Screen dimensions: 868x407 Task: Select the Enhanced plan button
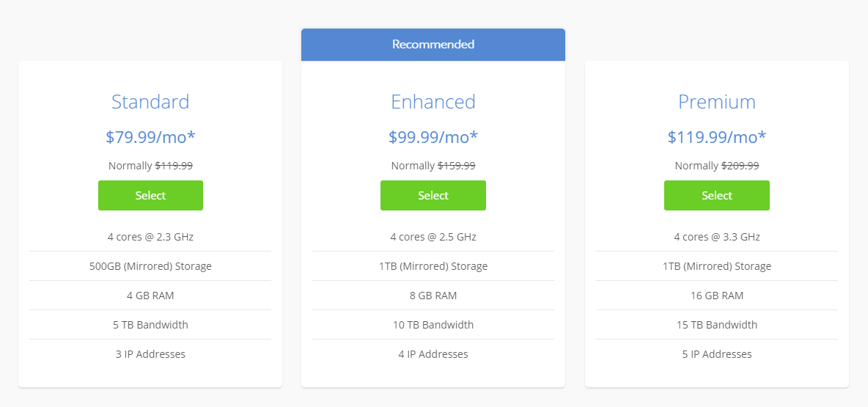433,196
